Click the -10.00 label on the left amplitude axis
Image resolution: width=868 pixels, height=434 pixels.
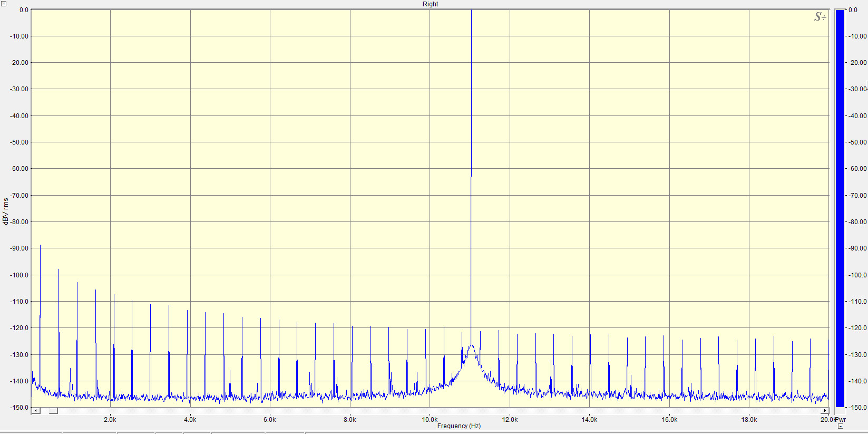19,36
